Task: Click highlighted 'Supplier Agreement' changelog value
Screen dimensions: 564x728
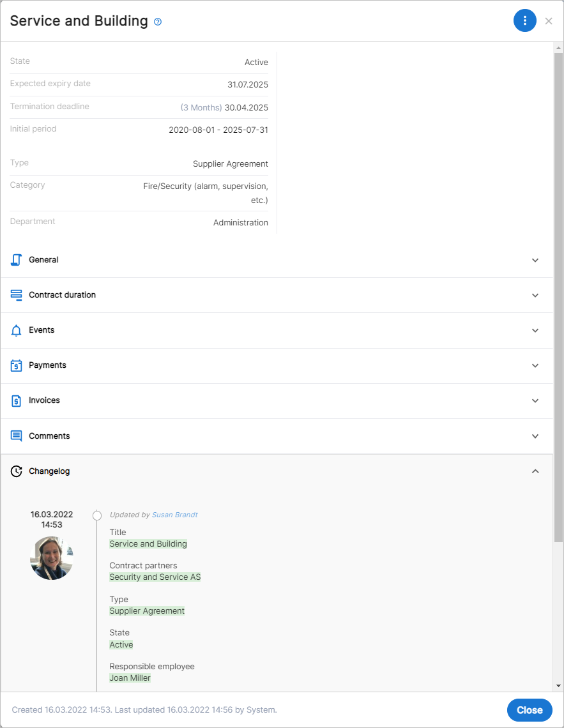Action: (147, 611)
